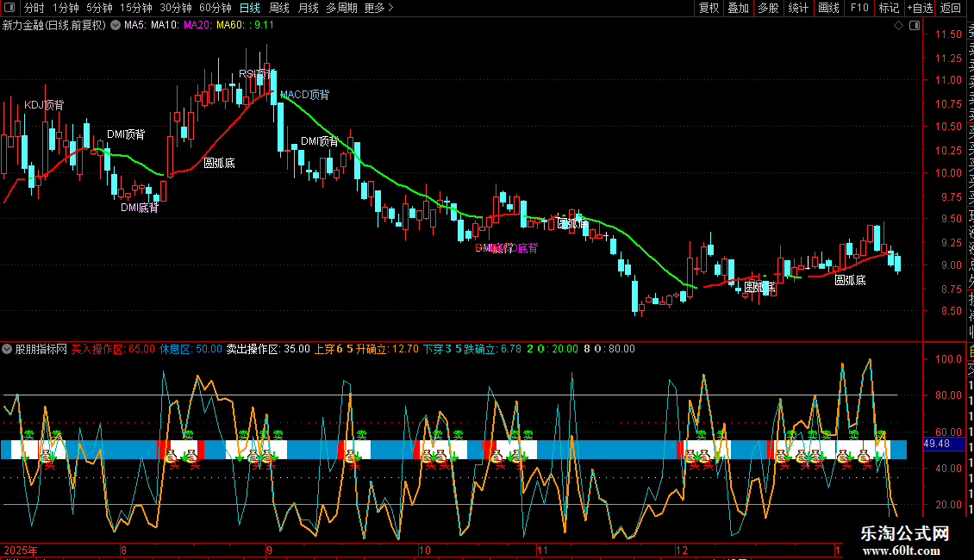Select the 60分钟 period
Screen dimensions: 974x560
(215, 8)
